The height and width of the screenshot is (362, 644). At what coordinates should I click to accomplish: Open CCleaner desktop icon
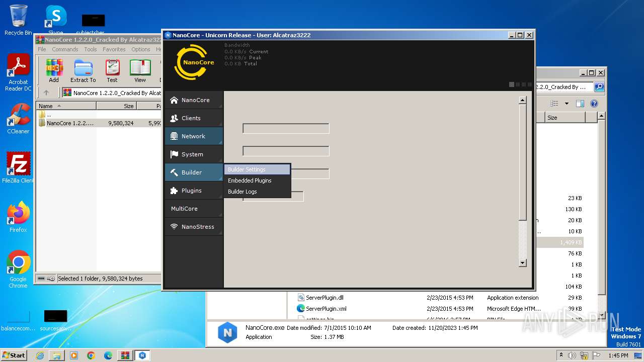(x=18, y=118)
